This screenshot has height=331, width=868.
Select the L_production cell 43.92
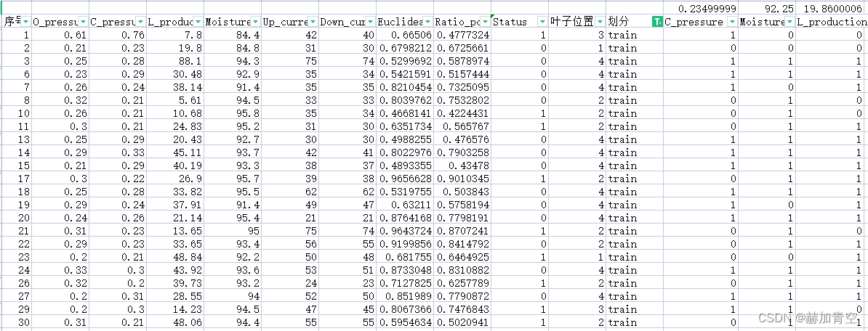pyautogui.click(x=175, y=270)
